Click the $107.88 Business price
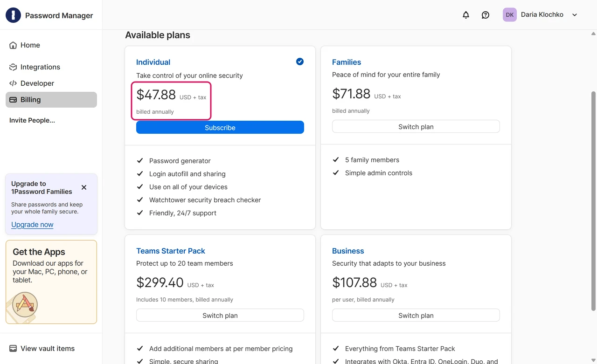 tap(354, 282)
